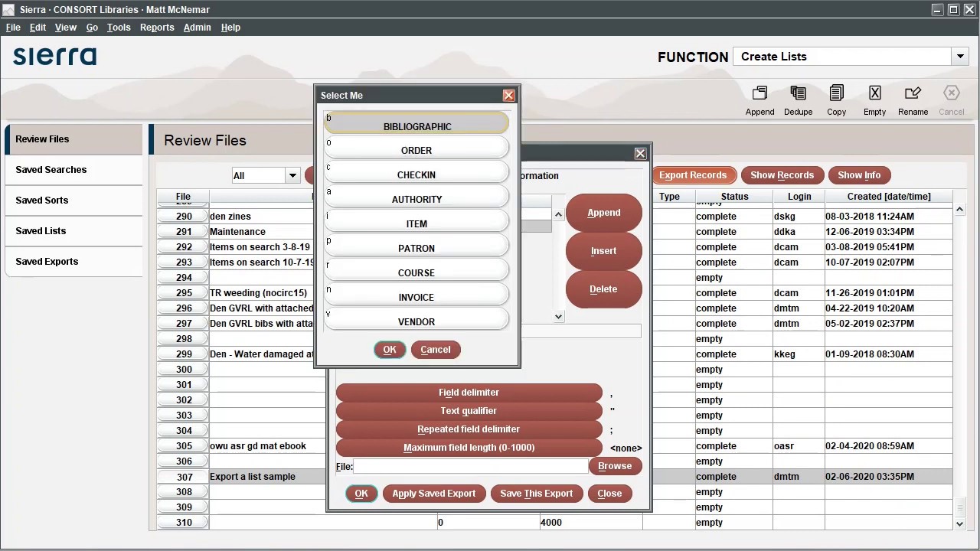Switch to Saved Exports tab
The height and width of the screenshot is (551, 980).
73,262
